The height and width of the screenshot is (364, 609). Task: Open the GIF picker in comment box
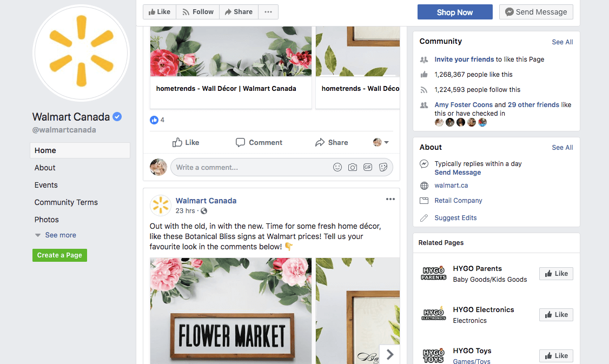[368, 168]
